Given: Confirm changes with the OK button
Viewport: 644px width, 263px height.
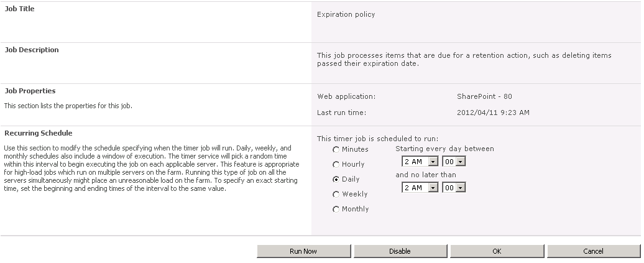Looking at the screenshot, I should point(497,251).
